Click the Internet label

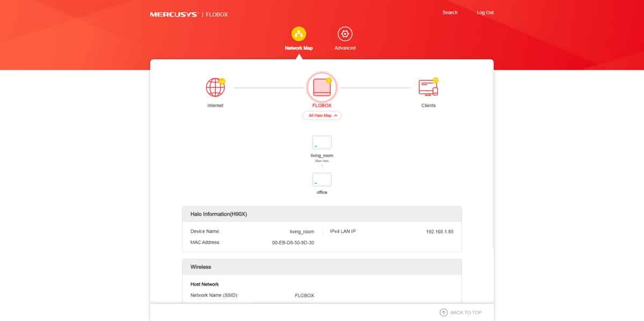click(x=215, y=106)
